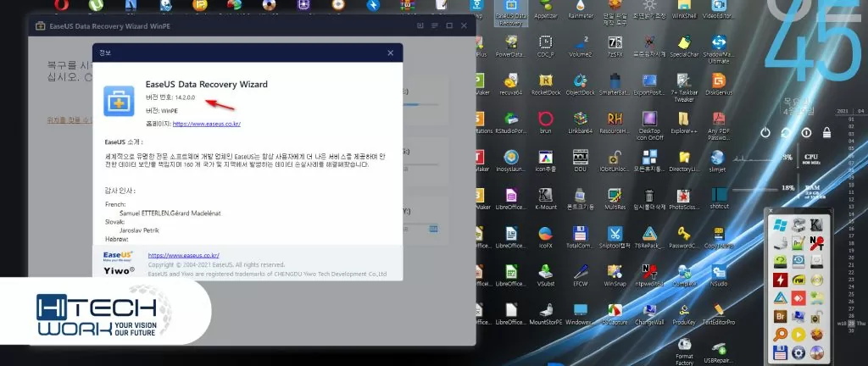Launch the Appetizer desktop icon
868x366 pixels.
tap(546, 10)
